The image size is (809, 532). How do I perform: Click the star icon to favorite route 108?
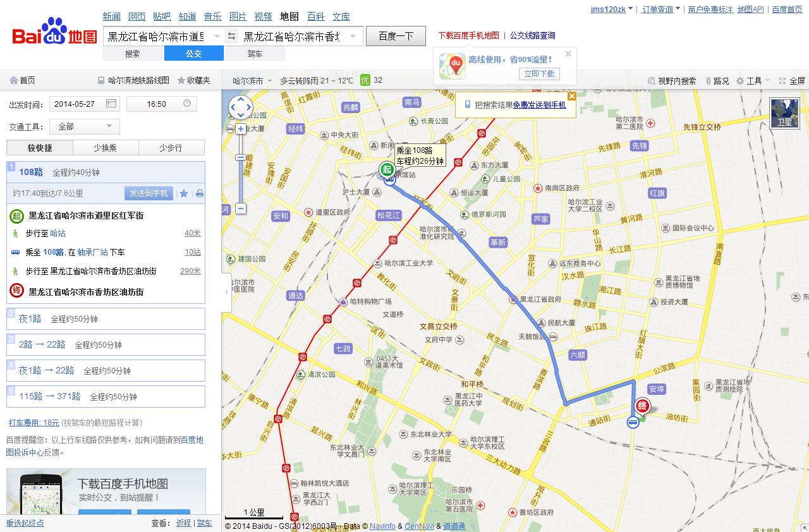click(184, 193)
